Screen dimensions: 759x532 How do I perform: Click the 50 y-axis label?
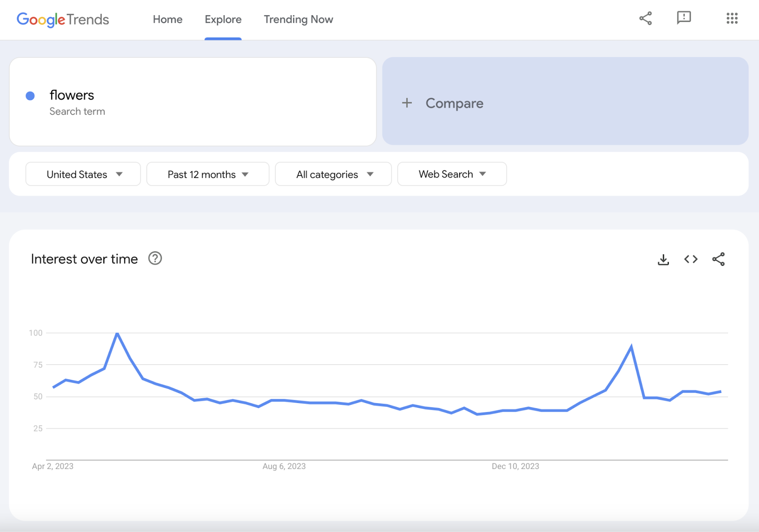(38, 396)
